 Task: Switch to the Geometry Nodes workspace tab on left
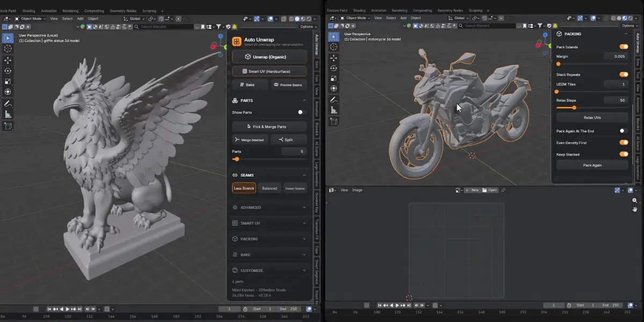point(123,11)
